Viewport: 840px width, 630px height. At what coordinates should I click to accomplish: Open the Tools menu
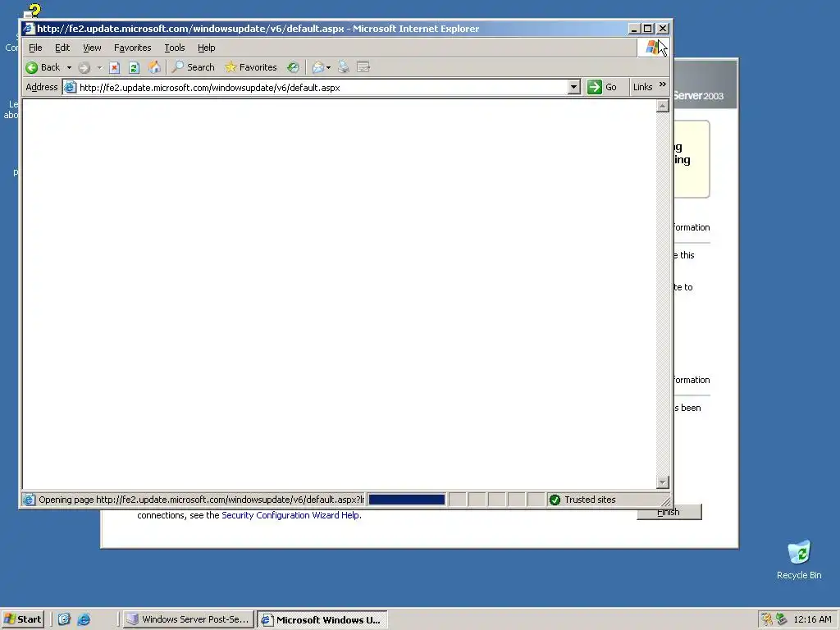click(x=175, y=48)
